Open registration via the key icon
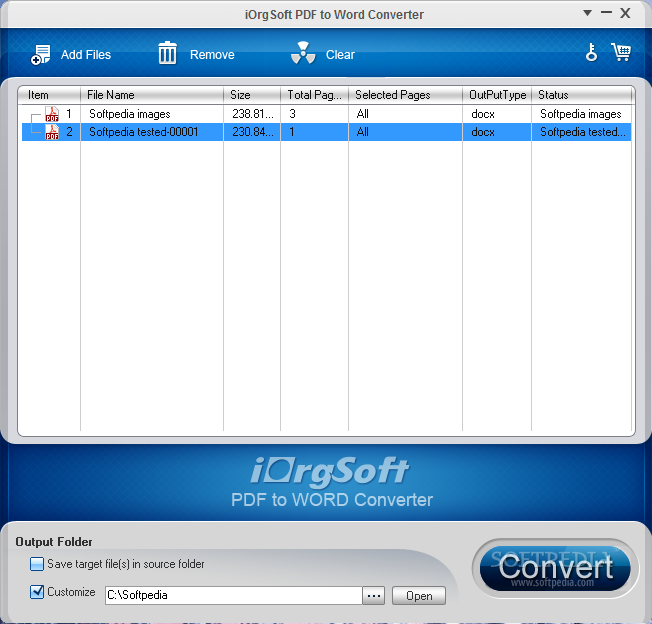 (591, 52)
